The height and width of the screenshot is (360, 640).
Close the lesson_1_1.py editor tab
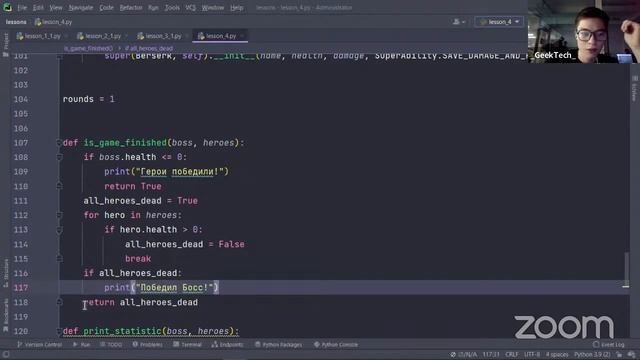tap(66, 36)
